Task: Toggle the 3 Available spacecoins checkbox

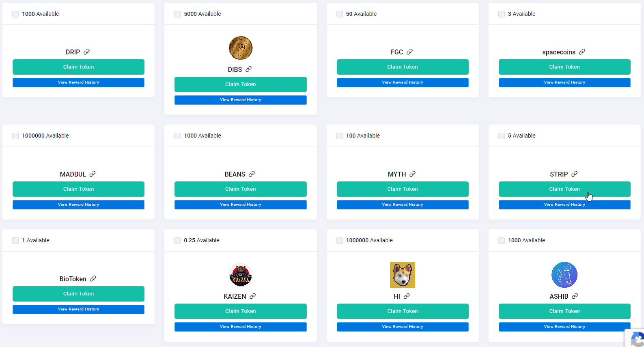Action: click(502, 14)
